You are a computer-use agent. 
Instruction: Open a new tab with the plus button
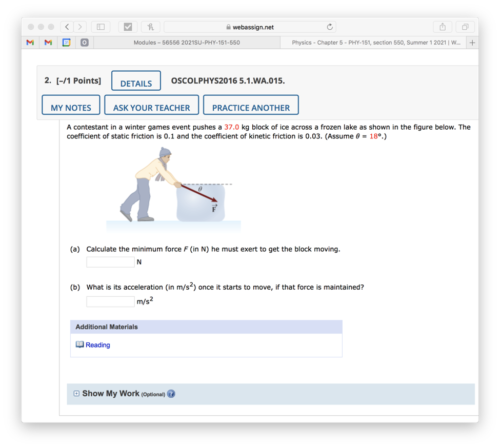click(x=472, y=43)
